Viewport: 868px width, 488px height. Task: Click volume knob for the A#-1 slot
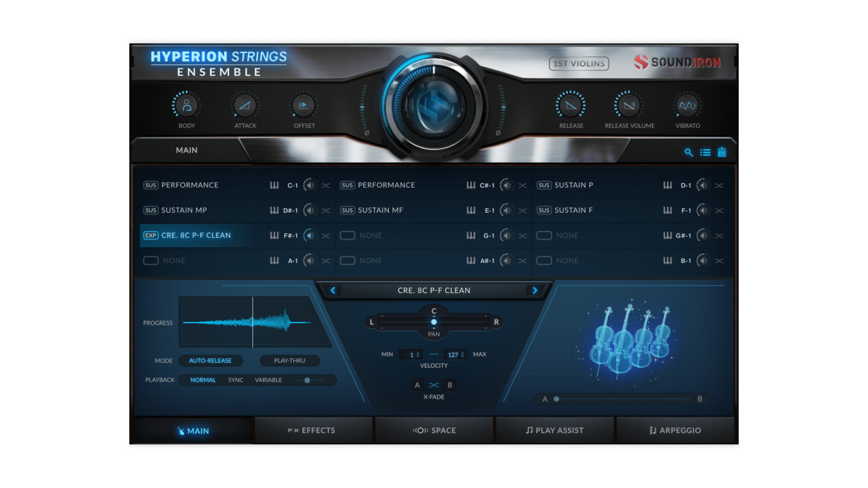[x=506, y=261]
